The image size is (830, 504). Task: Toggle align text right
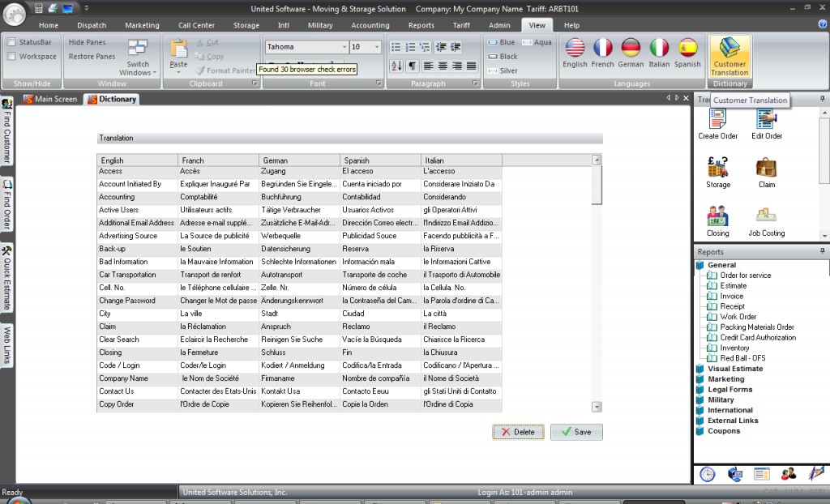(x=457, y=66)
